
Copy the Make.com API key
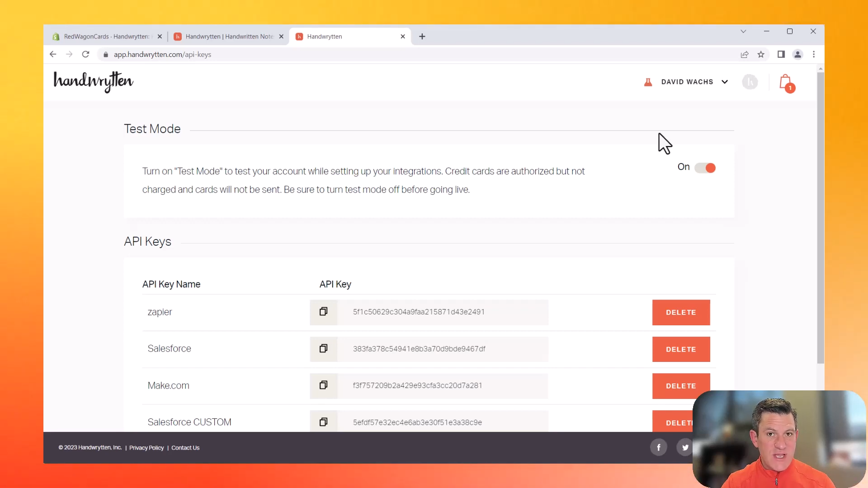(x=323, y=385)
